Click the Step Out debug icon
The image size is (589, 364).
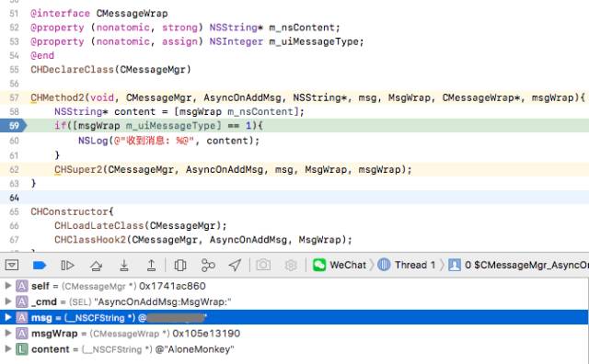pos(151,266)
